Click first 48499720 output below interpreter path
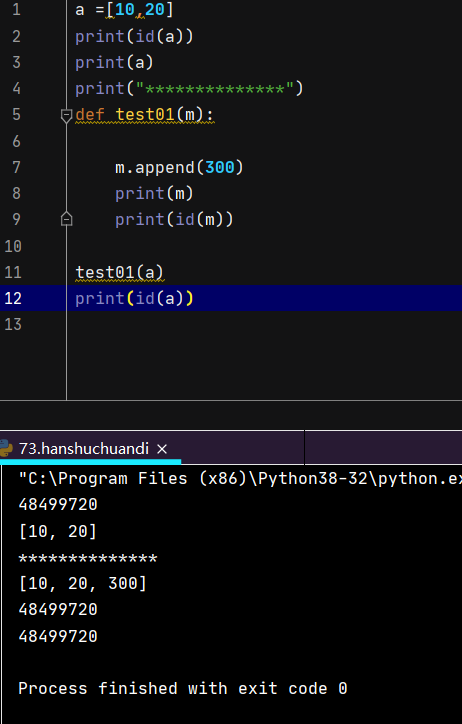Image resolution: width=462 pixels, height=724 pixels. [x=58, y=504]
